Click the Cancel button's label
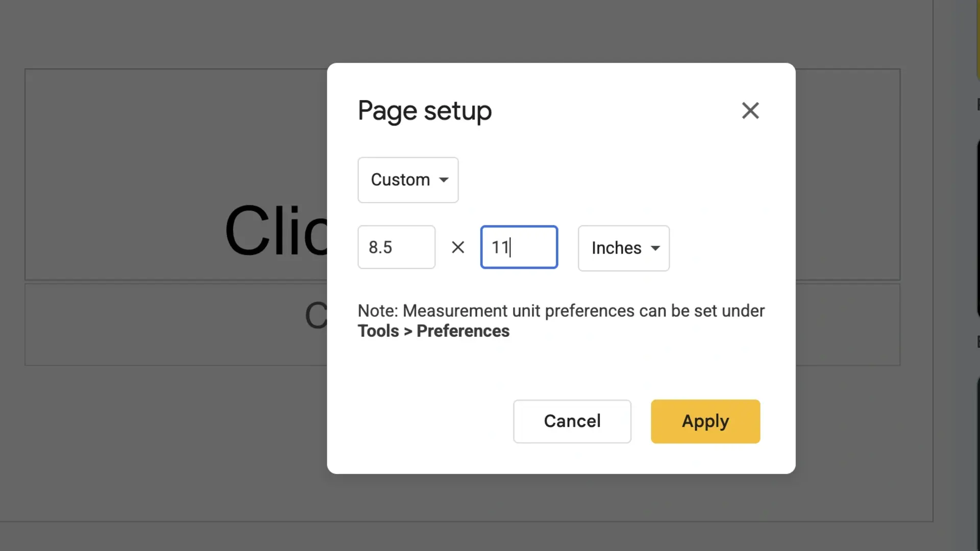The height and width of the screenshot is (551, 980). 572,421
